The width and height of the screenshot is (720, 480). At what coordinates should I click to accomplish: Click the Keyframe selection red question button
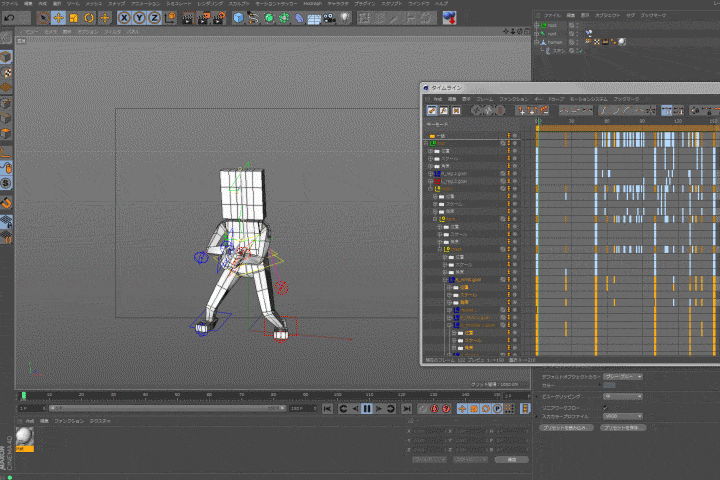(x=446, y=409)
